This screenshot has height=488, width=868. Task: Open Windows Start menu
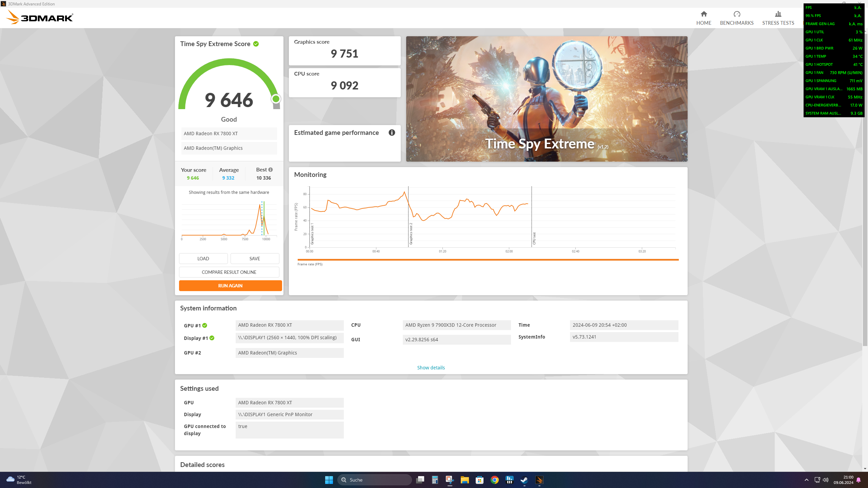click(329, 480)
